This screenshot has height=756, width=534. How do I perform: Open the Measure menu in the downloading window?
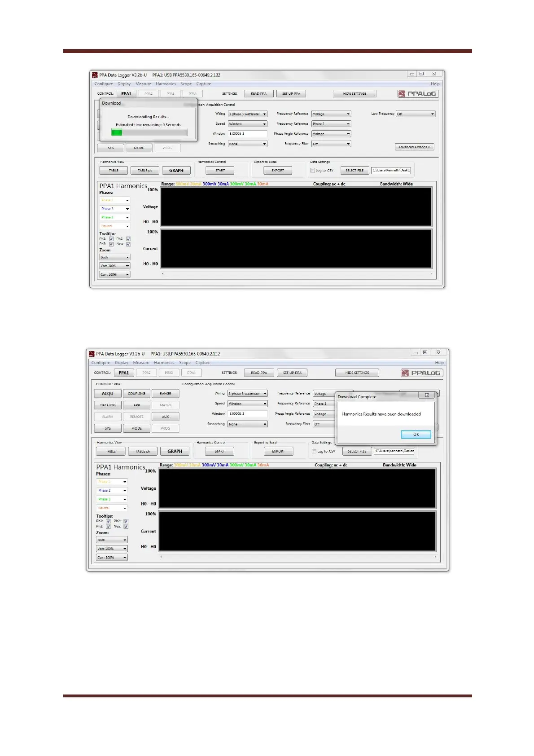[143, 84]
